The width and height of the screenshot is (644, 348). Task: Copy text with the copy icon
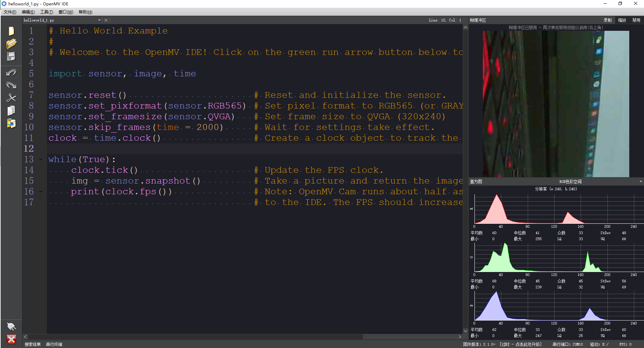[x=11, y=111]
